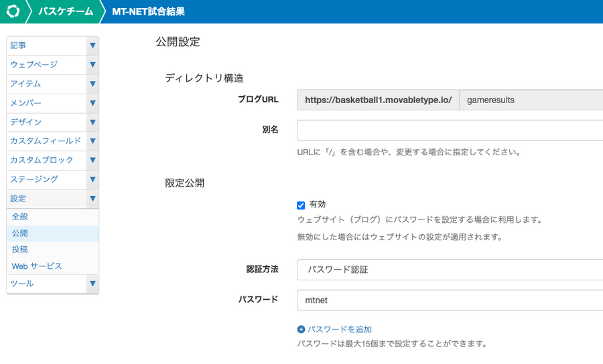Expand the アイテム menu arrow

92,84
